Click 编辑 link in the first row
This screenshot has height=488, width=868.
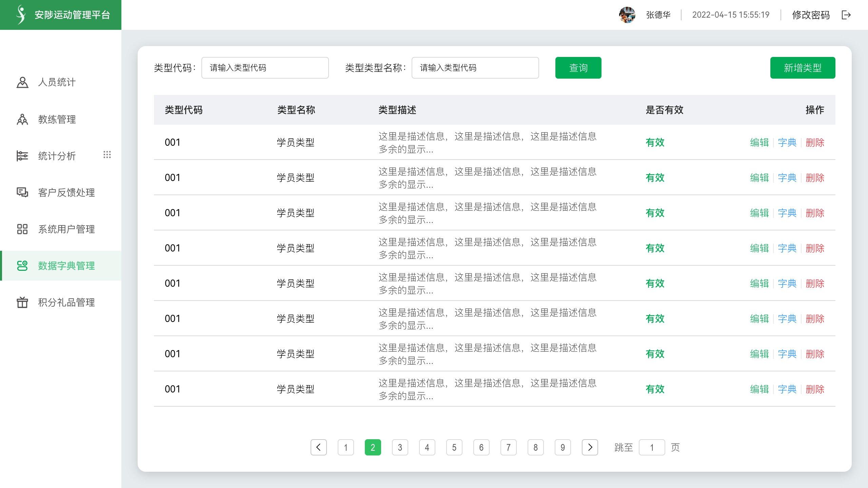point(759,142)
